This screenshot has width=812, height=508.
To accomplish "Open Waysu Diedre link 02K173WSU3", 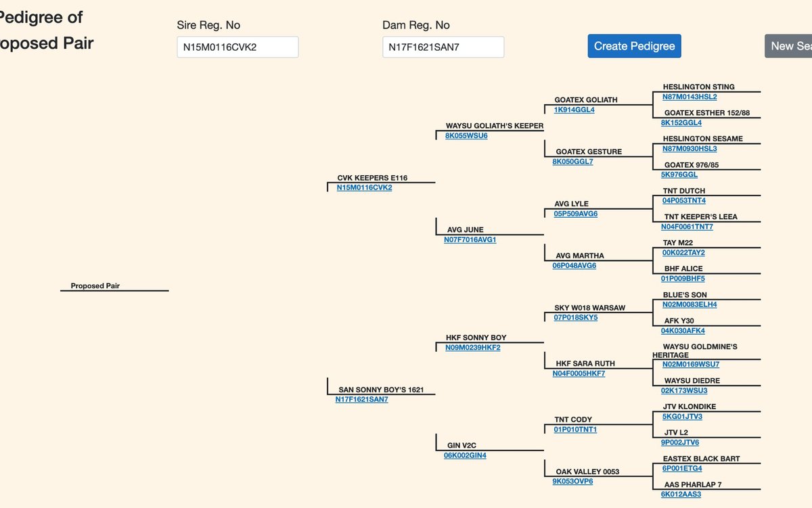I will pos(684,390).
